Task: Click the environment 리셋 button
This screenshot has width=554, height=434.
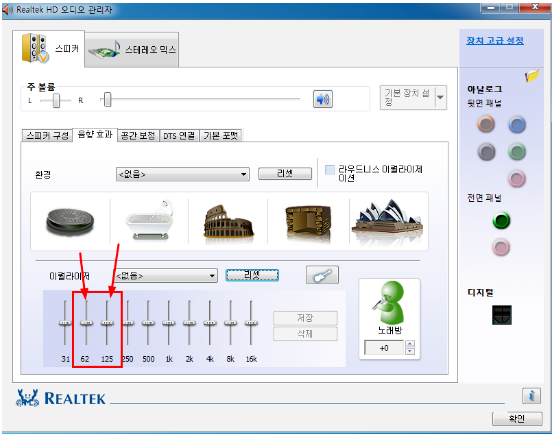Action: [285, 173]
